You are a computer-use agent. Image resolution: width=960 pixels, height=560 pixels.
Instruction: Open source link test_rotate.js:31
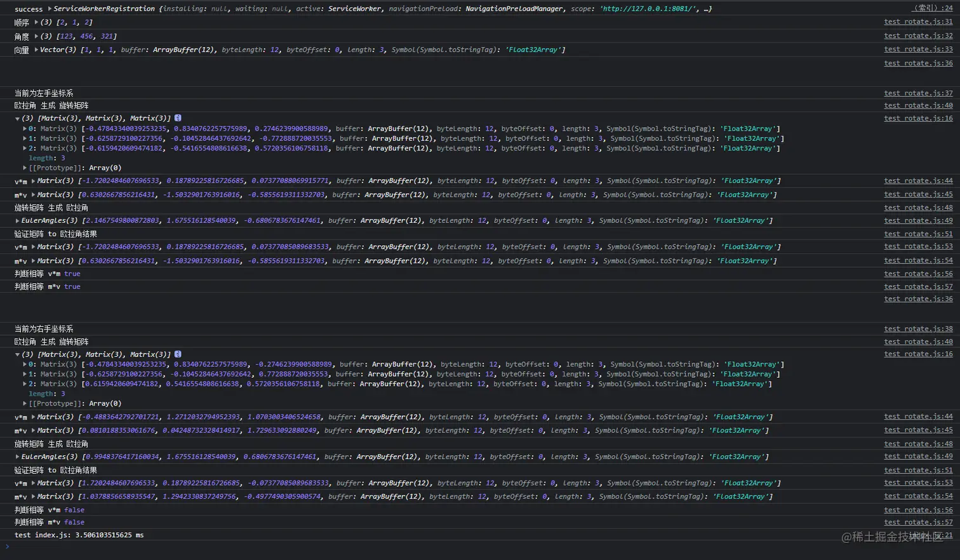(x=918, y=22)
